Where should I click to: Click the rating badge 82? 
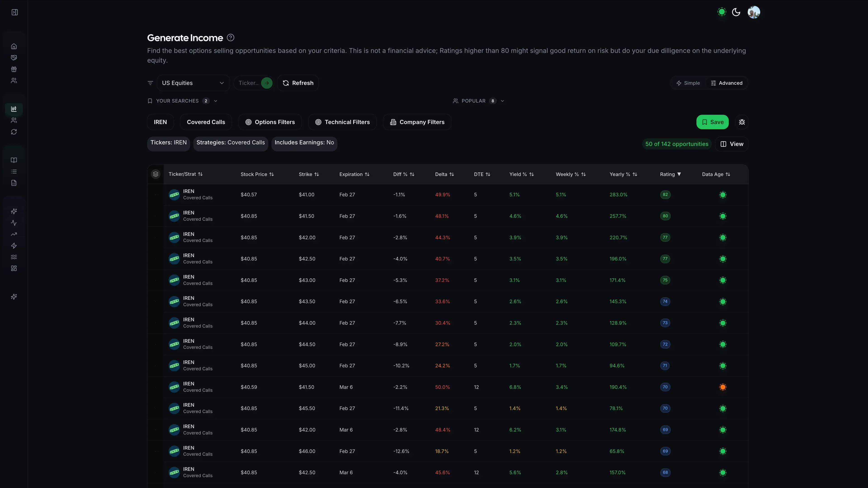[x=665, y=195]
